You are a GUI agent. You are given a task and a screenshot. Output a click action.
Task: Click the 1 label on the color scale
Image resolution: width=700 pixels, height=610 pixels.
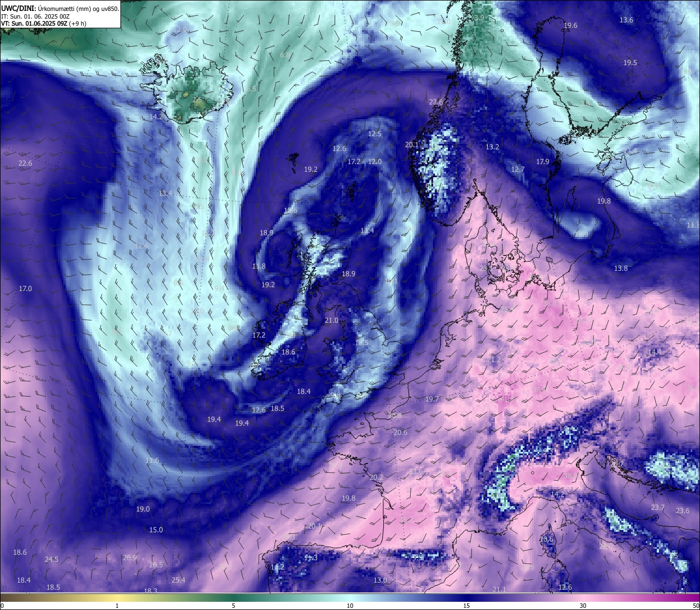pos(117,606)
